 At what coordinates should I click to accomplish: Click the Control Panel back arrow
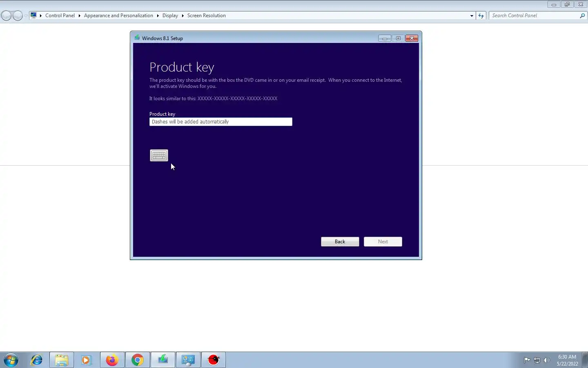7,16
